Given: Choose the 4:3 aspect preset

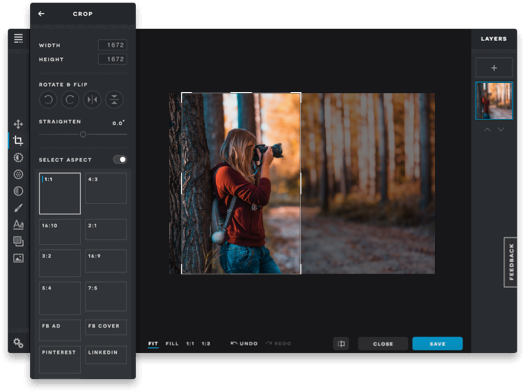Looking at the screenshot, I should tap(106, 188).
